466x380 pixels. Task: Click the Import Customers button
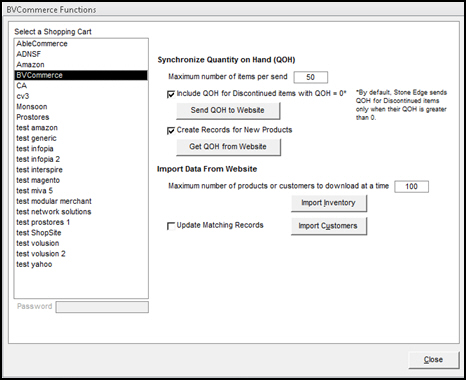329,226
